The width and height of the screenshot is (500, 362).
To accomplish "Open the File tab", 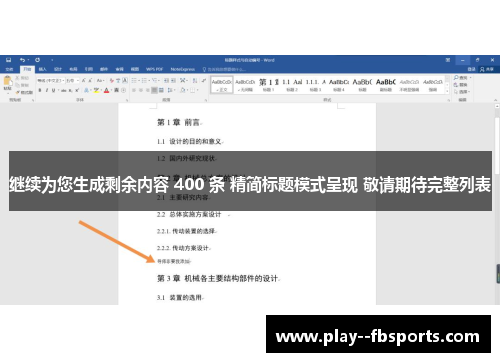I will tap(9, 69).
